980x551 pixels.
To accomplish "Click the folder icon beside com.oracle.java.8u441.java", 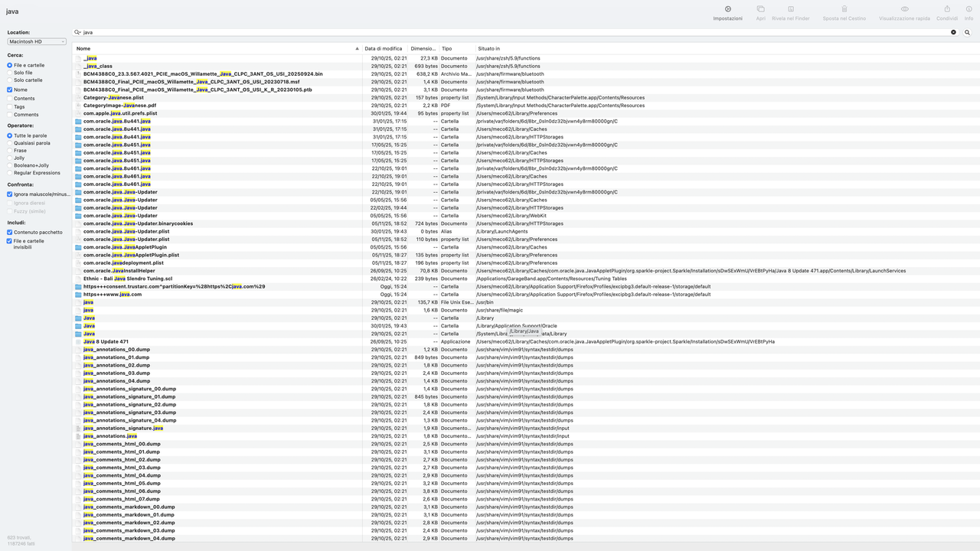I will (x=77, y=121).
